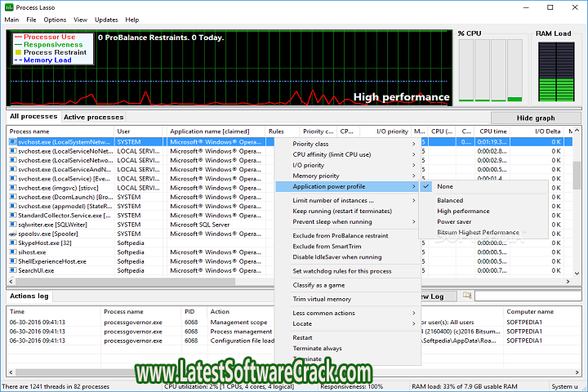This screenshot has width=588, height=392.
Task: Open the Options menu
Action: click(55, 20)
